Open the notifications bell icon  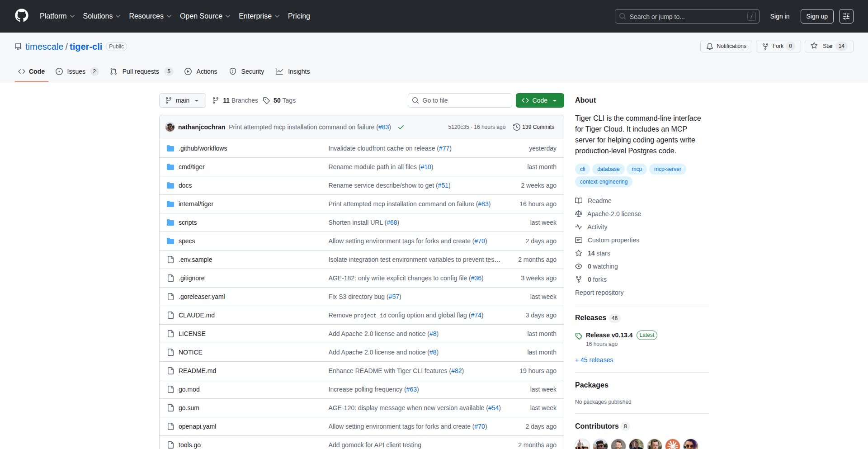(x=709, y=46)
